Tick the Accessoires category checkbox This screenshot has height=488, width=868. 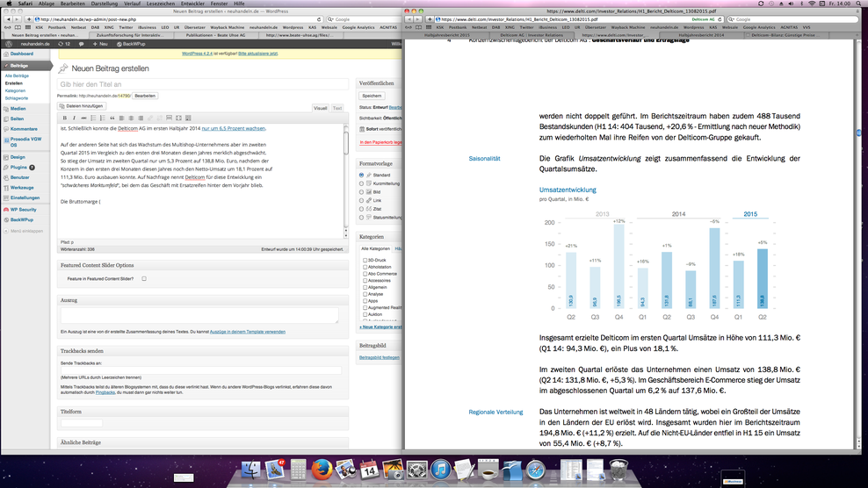(x=365, y=281)
